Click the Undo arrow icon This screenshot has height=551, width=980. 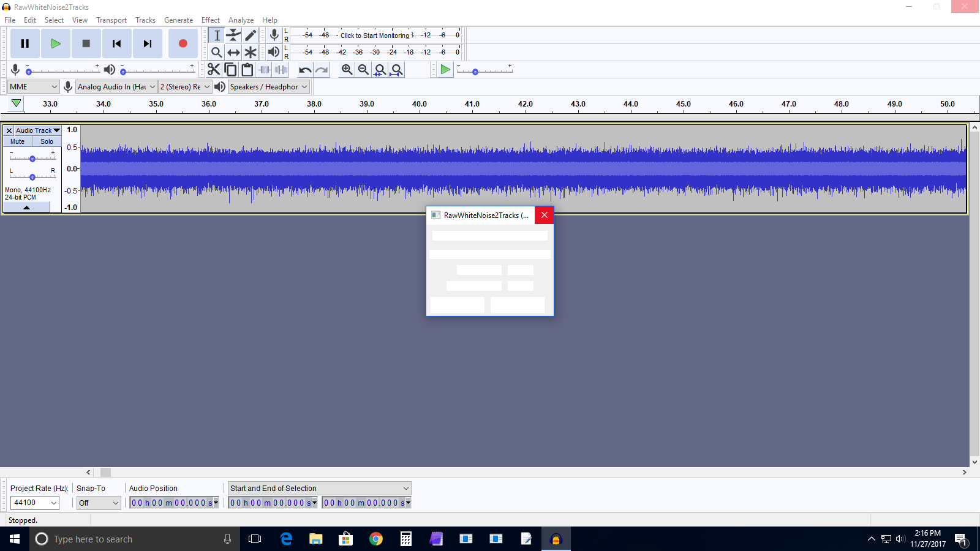(304, 69)
